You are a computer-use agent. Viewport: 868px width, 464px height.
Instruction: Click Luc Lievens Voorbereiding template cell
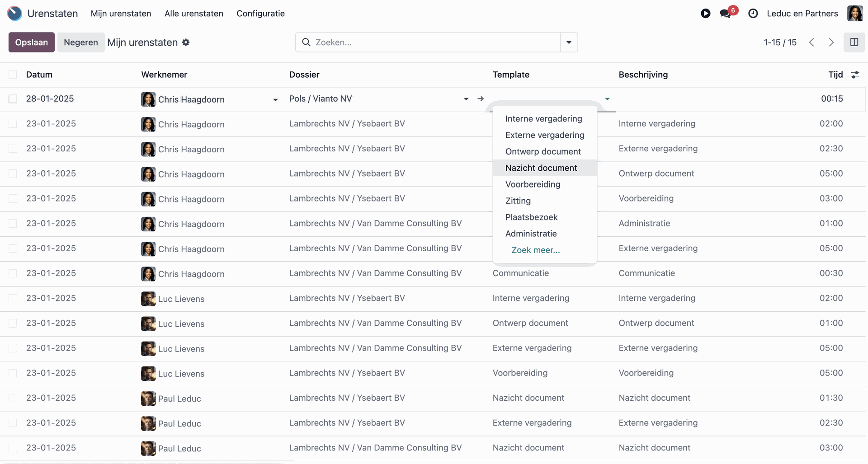pos(520,373)
